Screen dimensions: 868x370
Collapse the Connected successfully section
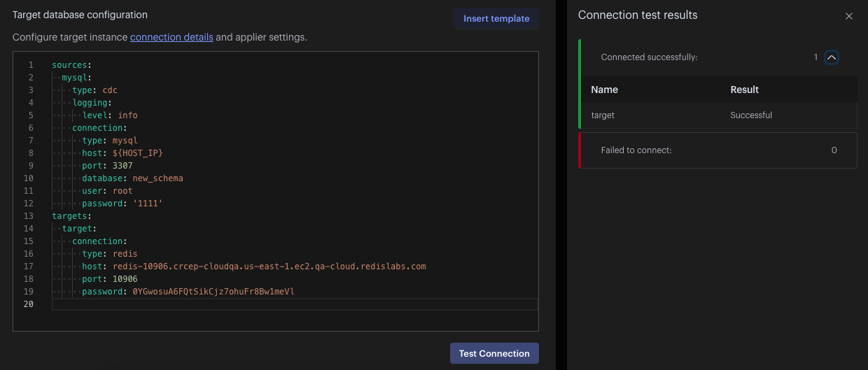[831, 57]
